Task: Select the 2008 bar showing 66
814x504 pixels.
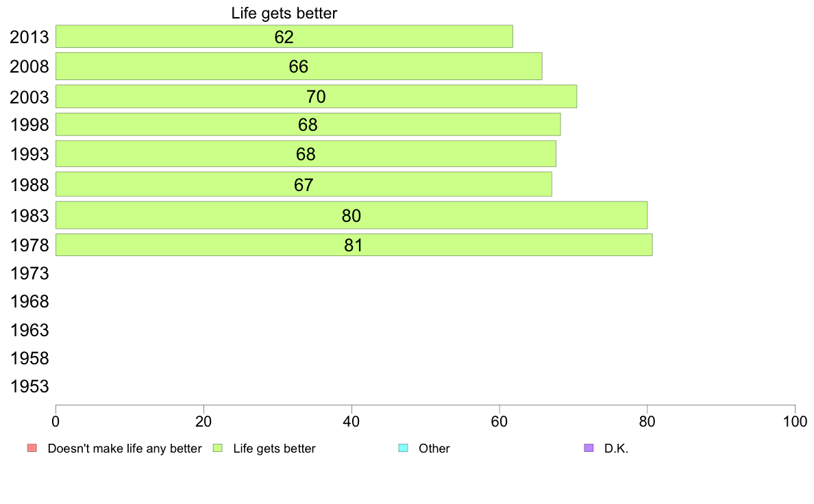Action: [x=299, y=66]
